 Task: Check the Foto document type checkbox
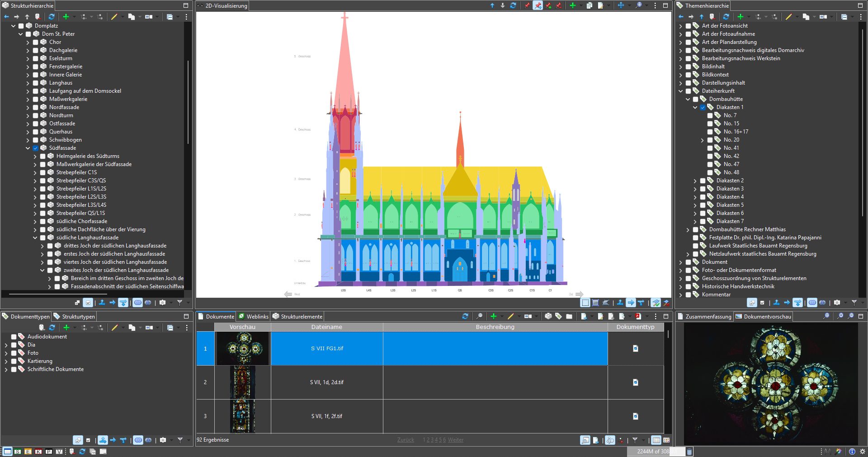(x=14, y=353)
